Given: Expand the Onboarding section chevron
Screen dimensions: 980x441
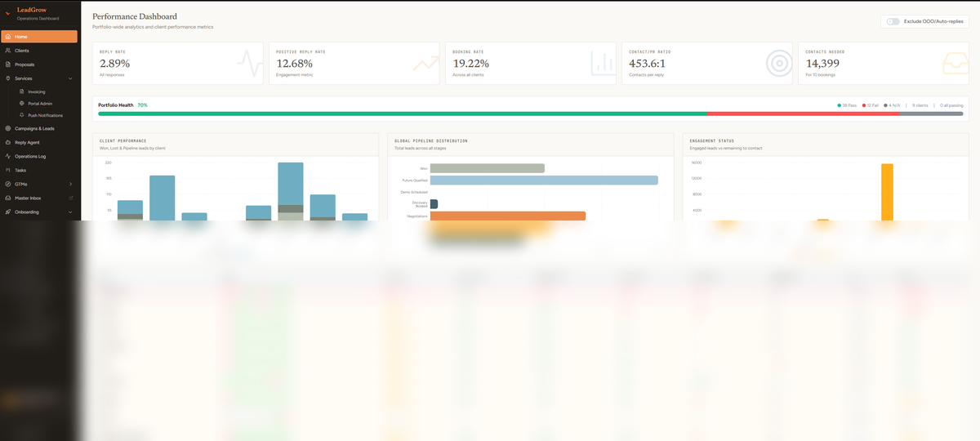Looking at the screenshot, I should click(x=71, y=212).
